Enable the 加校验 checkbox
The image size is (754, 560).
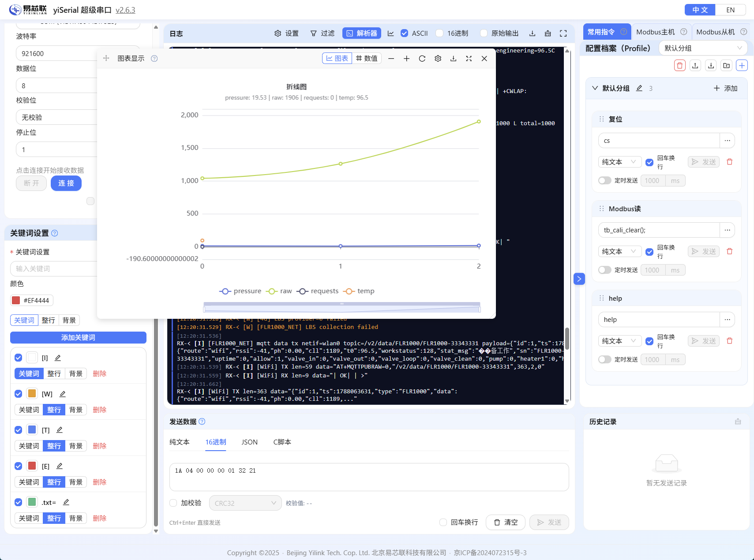173,503
